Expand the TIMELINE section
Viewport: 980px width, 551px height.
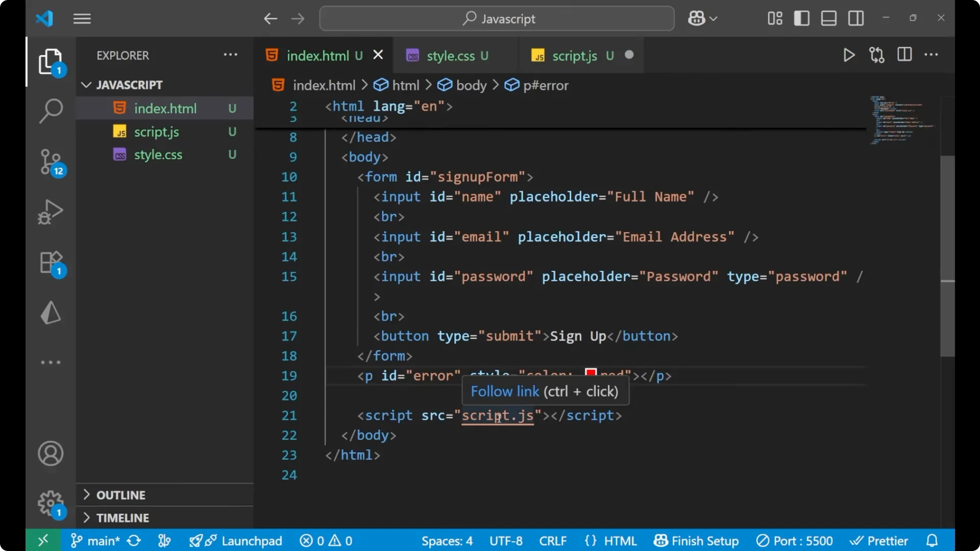[x=122, y=517]
